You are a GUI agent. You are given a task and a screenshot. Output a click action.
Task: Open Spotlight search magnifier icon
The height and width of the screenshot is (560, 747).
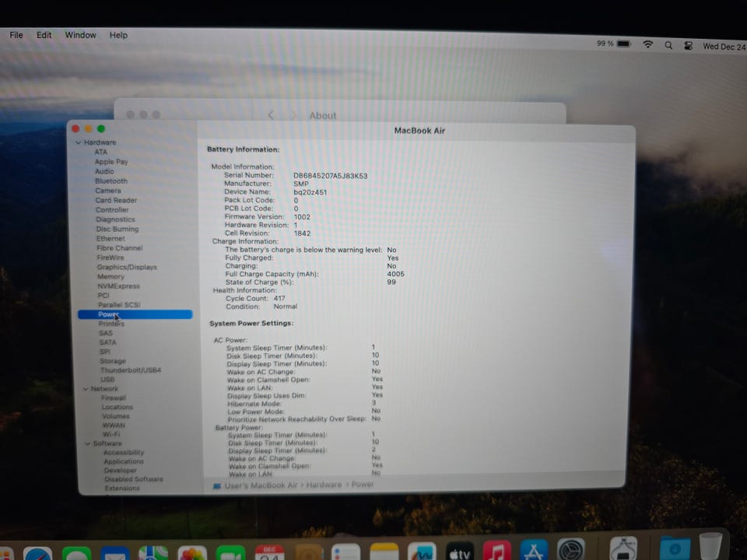coord(668,45)
